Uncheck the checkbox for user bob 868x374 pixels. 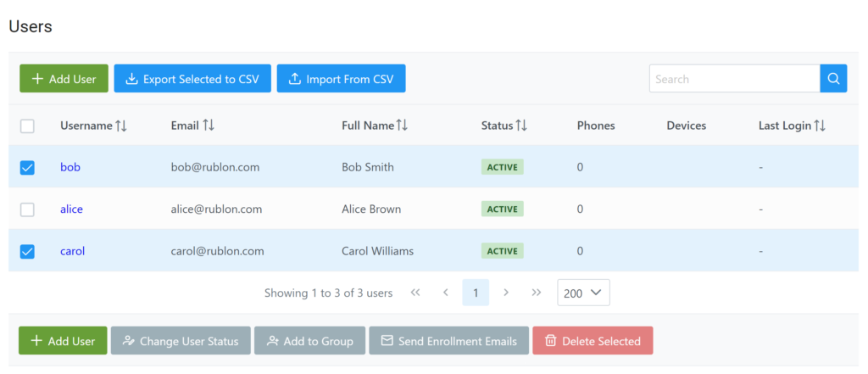point(27,167)
